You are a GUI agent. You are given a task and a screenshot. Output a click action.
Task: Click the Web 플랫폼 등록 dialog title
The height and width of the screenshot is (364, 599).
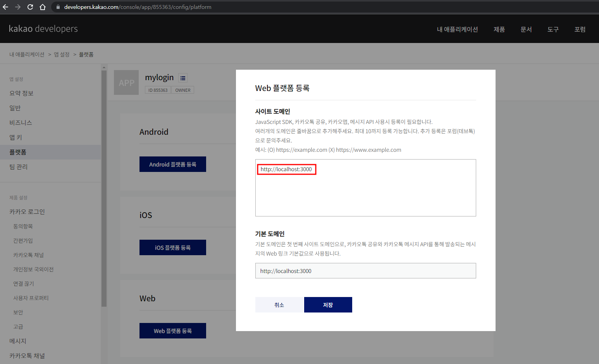tap(282, 88)
